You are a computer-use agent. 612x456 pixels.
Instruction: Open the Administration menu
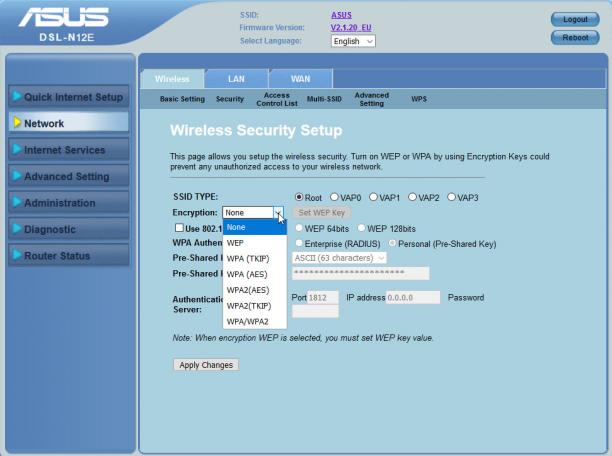coord(69,203)
